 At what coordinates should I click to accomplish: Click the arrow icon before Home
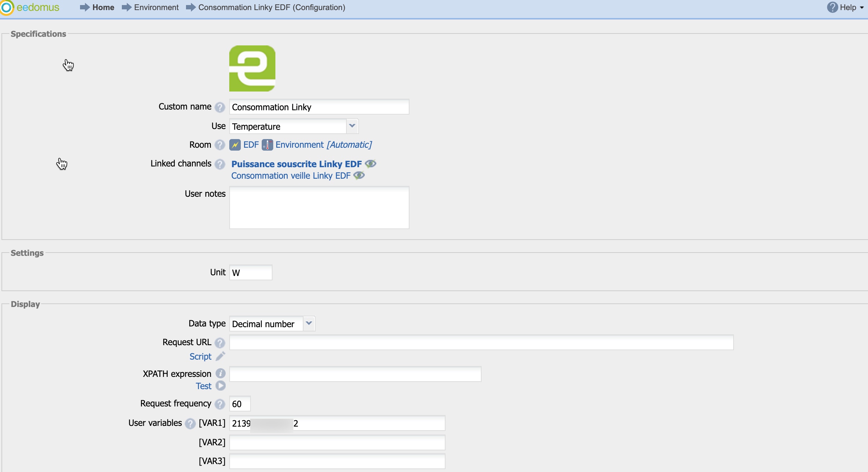[x=85, y=8]
